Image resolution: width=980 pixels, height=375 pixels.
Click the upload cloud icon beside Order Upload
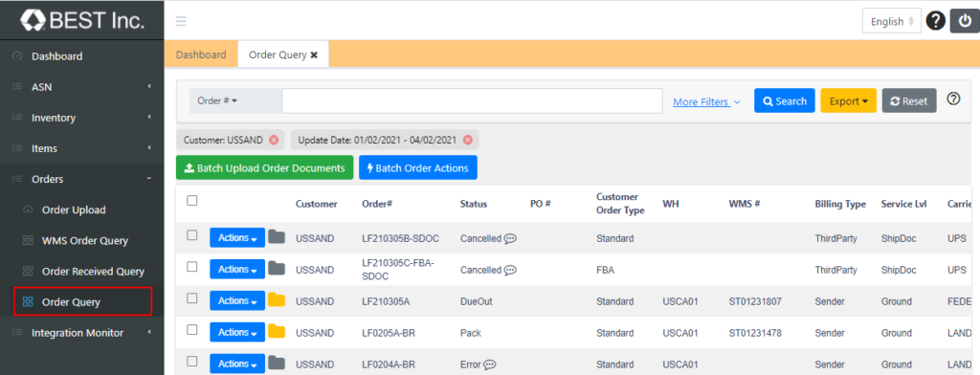click(28, 210)
